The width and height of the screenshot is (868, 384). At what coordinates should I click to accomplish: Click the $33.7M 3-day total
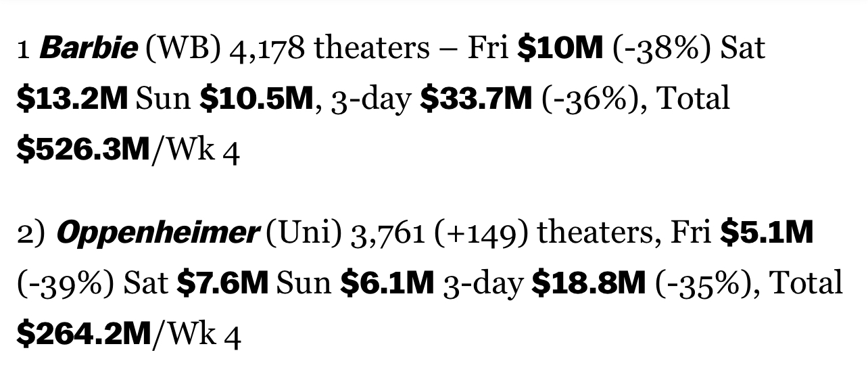[476, 99]
